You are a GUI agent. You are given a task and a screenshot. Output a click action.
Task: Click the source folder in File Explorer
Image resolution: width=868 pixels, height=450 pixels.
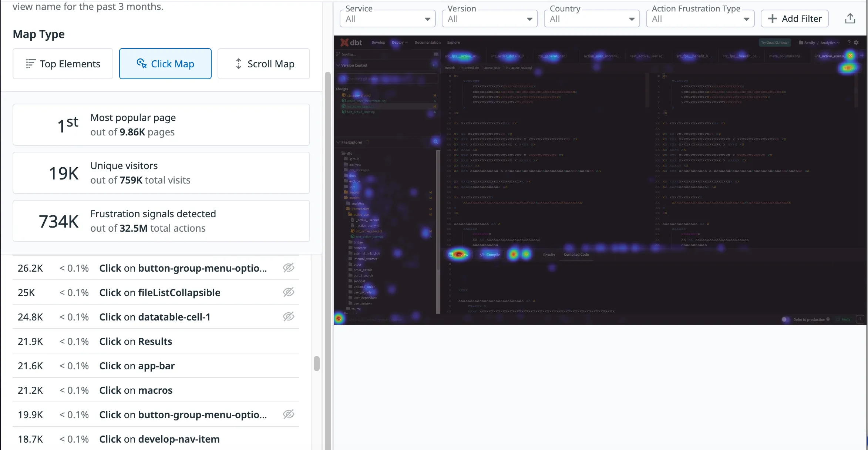click(353, 309)
